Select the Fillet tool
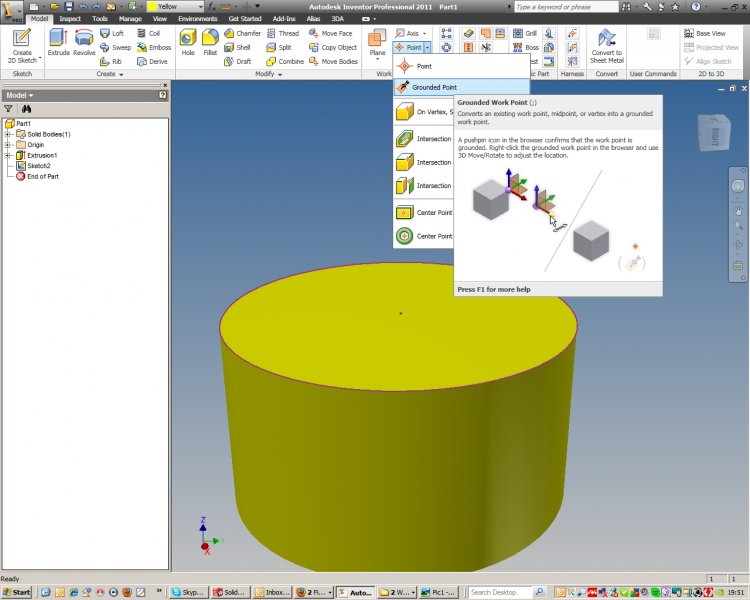This screenshot has height=600, width=750. click(x=210, y=42)
